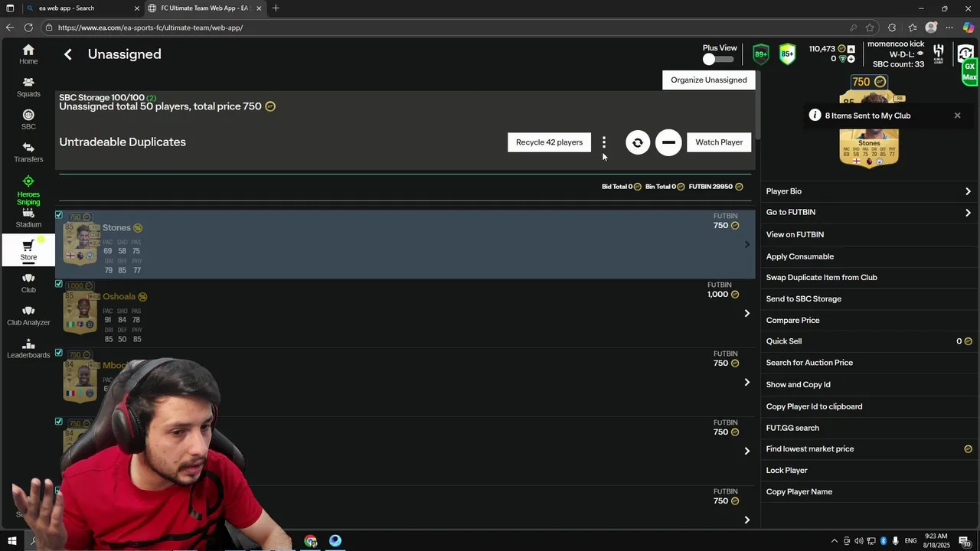Select Search for Auction Price
The width and height of the screenshot is (980, 551).
tap(869, 363)
